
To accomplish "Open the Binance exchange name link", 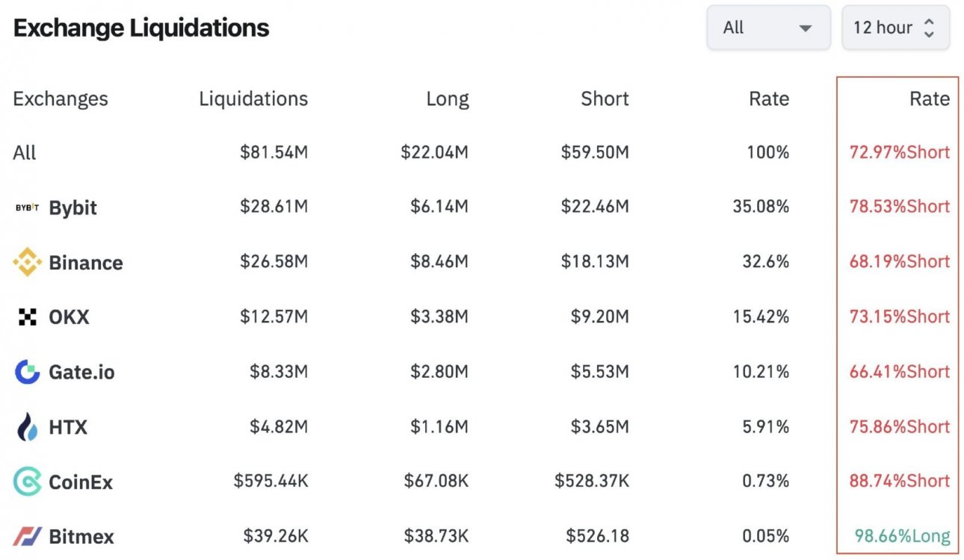I will (x=86, y=263).
